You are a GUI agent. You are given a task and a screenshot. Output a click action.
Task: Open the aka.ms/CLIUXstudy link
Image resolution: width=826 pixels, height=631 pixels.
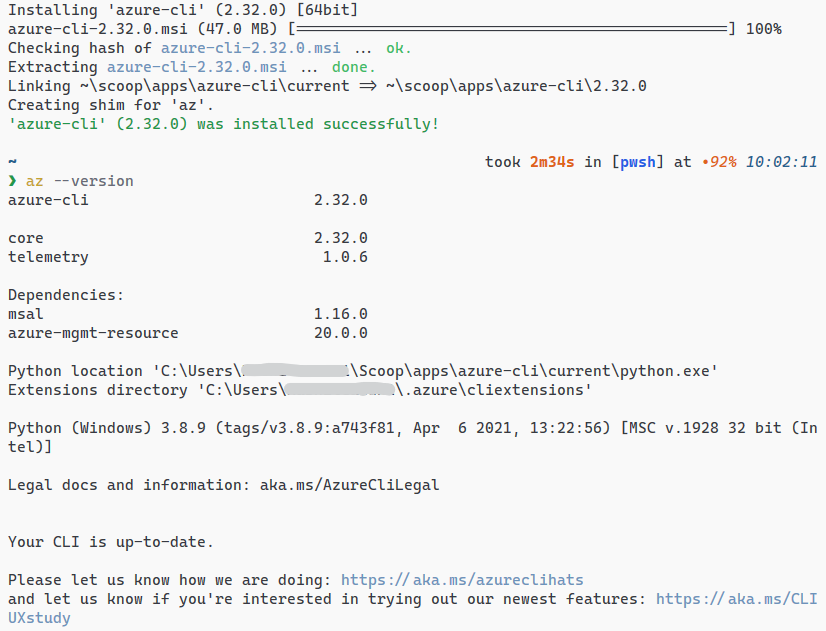[736, 599]
